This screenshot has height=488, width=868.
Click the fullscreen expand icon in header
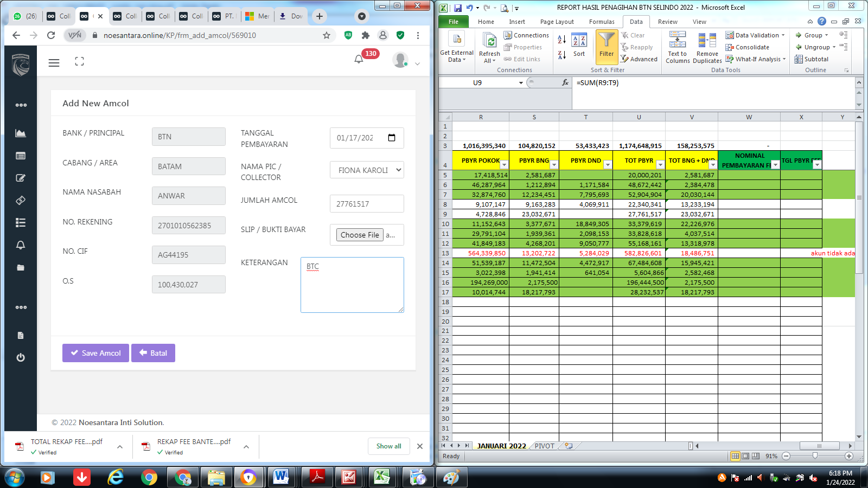79,62
